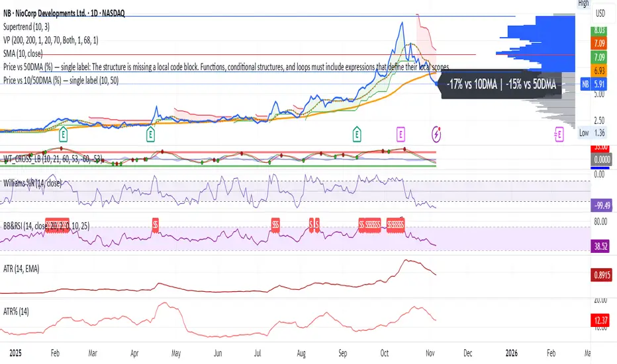This screenshot has width=617, height=364.
Task: Open the October 2025 purple E marker
Action: pos(401,134)
